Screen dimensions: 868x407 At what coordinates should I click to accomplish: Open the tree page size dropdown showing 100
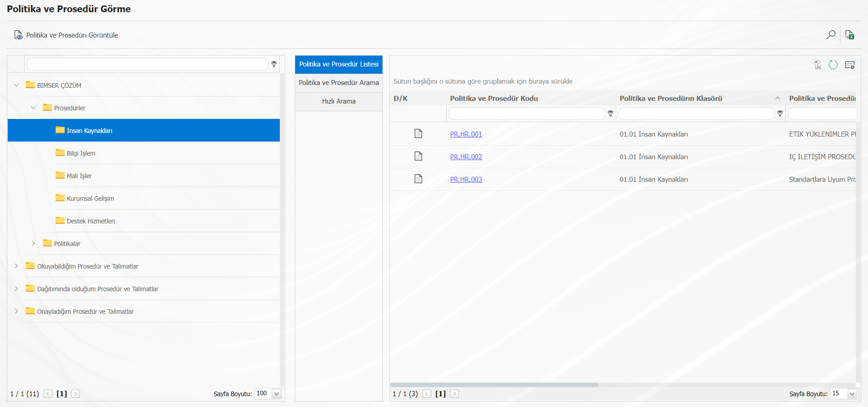[x=277, y=394]
